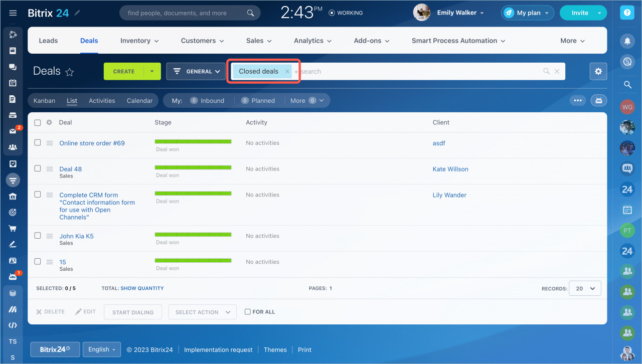
Task: Expand the Analytics menu
Action: [313, 41]
